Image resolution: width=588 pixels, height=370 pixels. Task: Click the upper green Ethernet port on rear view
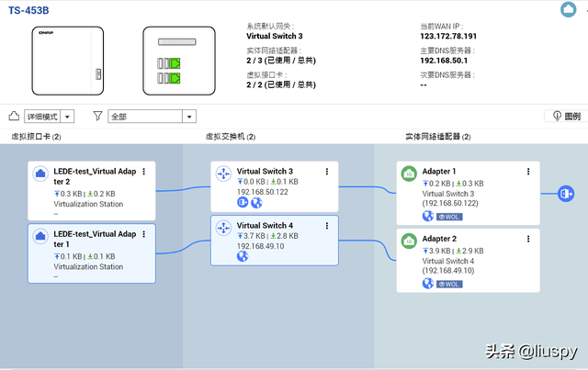pos(175,63)
